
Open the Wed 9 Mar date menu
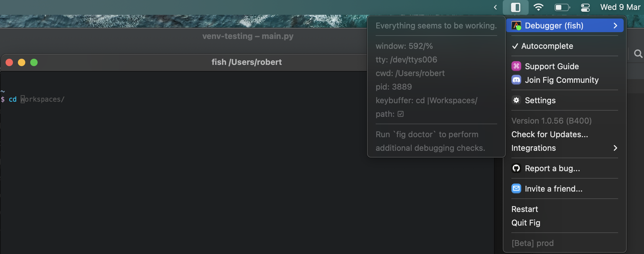pyautogui.click(x=620, y=7)
